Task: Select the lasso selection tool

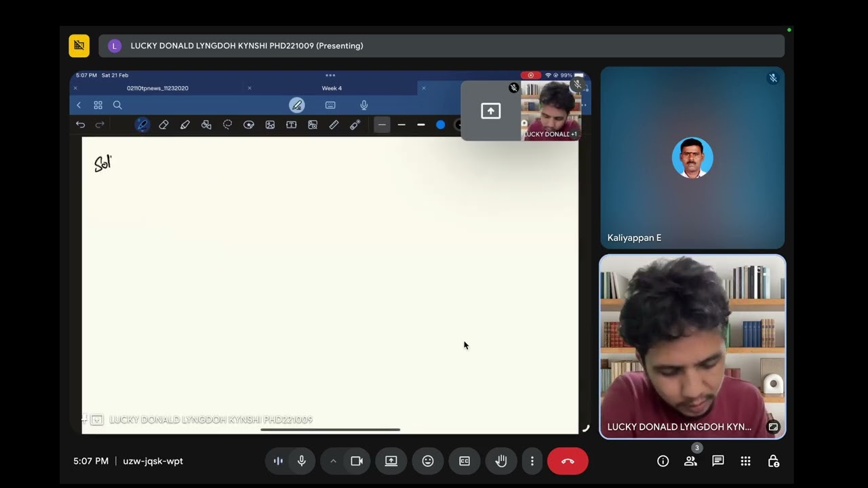Action: [228, 125]
